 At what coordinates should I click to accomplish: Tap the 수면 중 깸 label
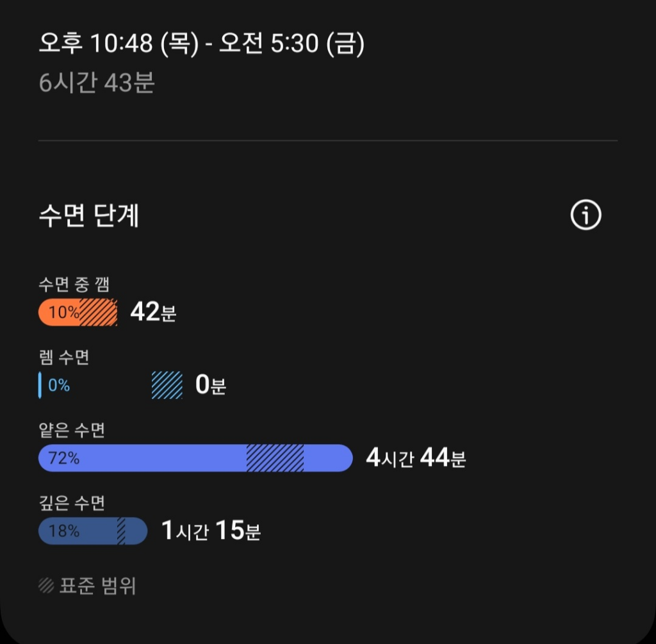coord(74,285)
